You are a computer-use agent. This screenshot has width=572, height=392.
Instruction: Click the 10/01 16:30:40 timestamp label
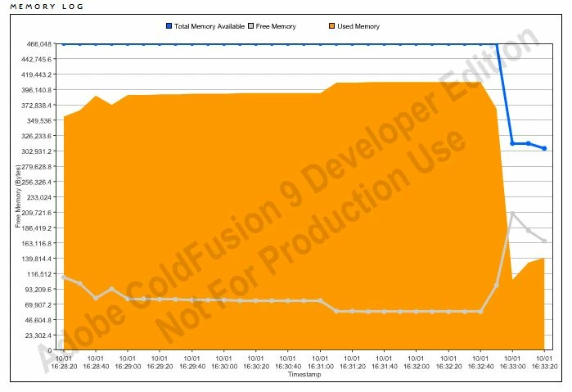tap(288, 362)
